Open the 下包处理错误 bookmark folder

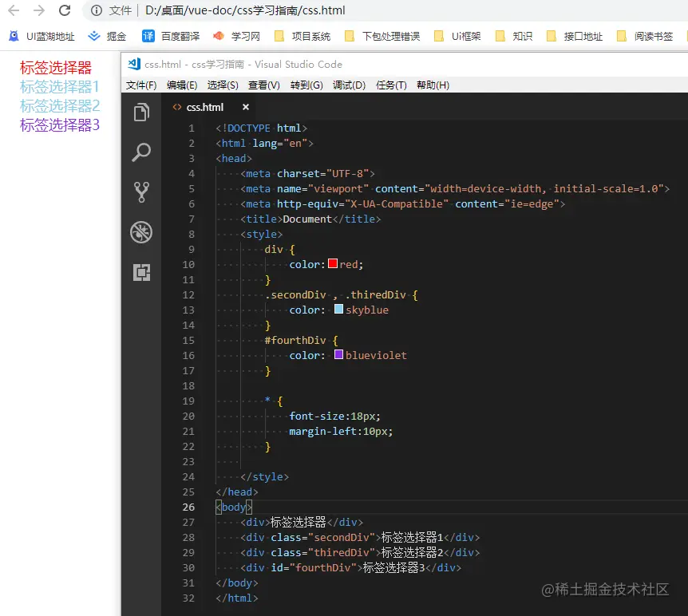(x=382, y=36)
